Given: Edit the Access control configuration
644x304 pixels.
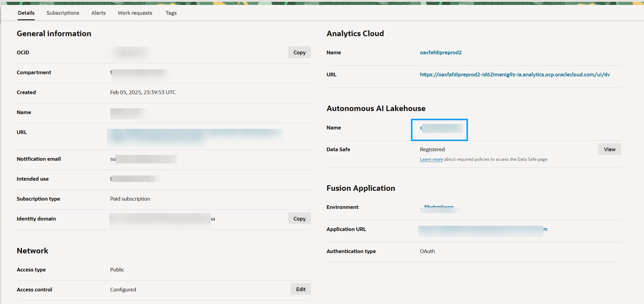Looking at the screenshot, I should tap(301, 289).
